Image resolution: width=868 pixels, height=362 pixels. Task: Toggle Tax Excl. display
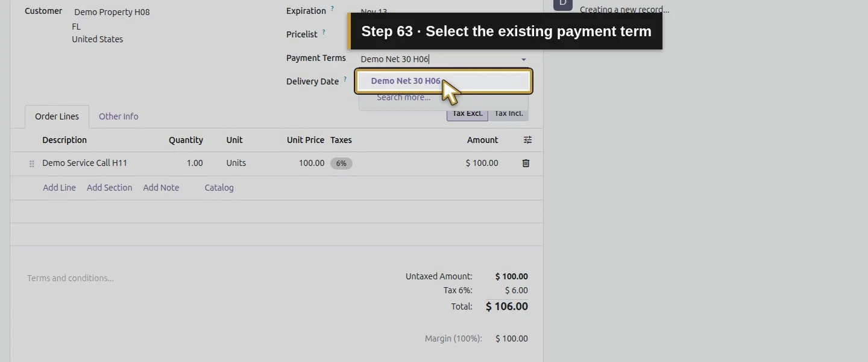(467, 113)
